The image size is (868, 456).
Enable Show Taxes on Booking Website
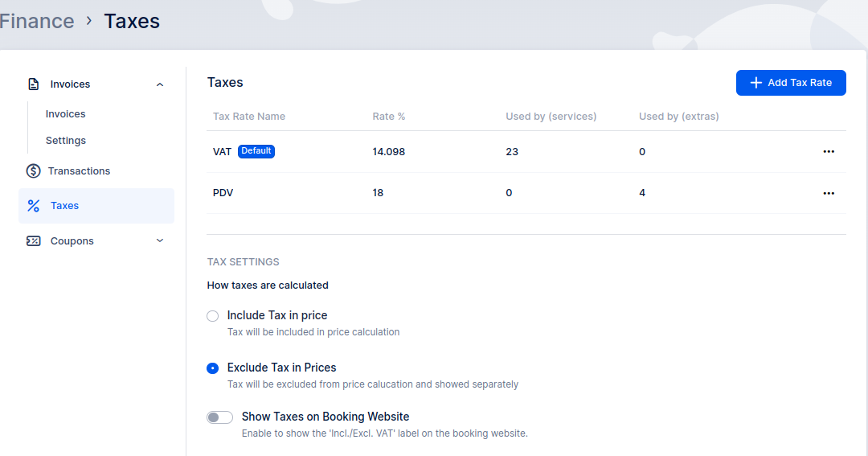tap(219, 417)
